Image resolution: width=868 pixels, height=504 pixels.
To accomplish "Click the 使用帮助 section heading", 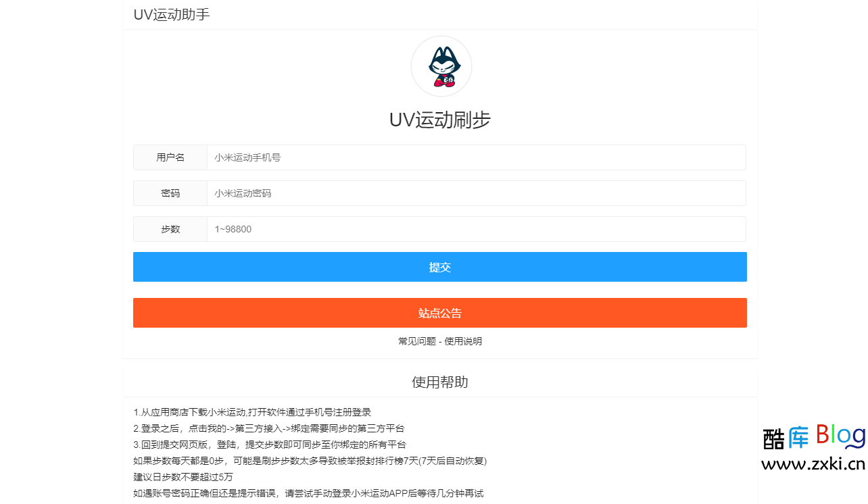I will (440, 382).
